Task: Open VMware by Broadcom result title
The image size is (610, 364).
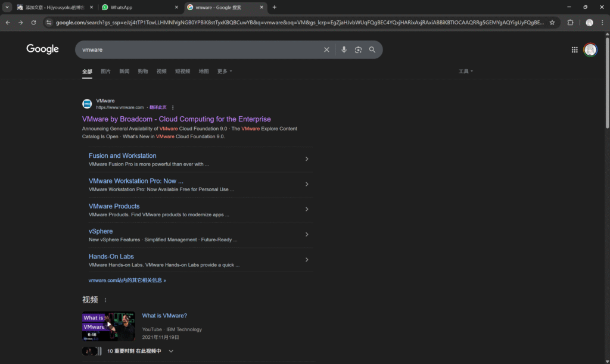Action: [x=176, y=119]
